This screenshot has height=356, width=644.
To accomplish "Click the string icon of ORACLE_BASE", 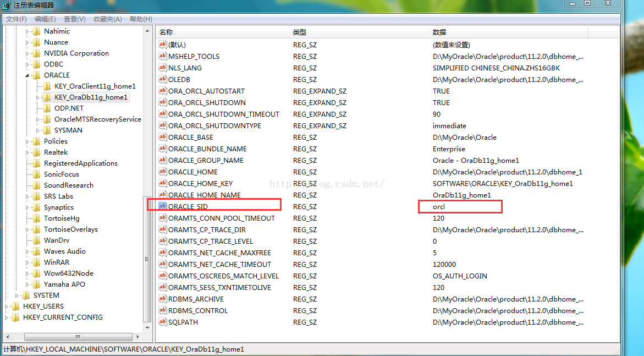I will pyautogui.click(x=163, y=137).
